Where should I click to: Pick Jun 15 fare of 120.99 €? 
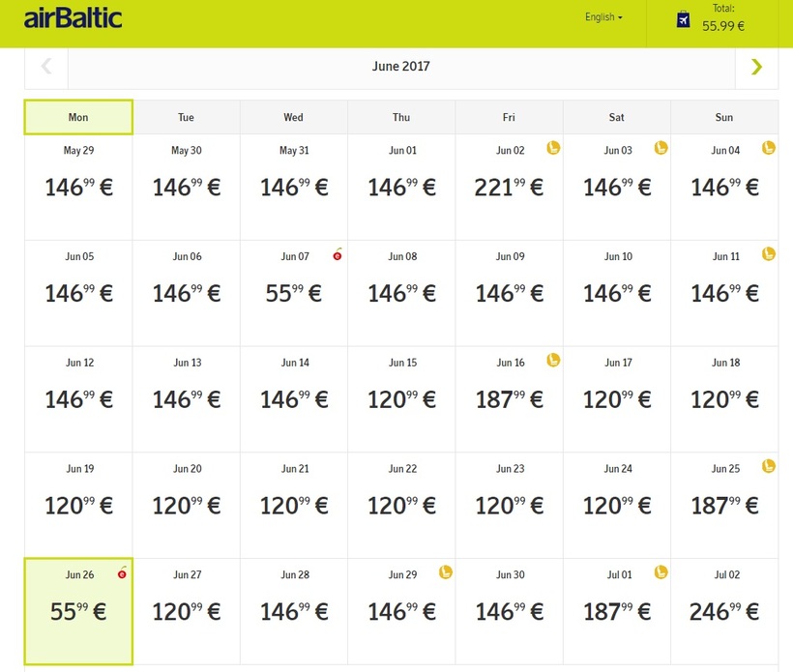click(401, 399)
